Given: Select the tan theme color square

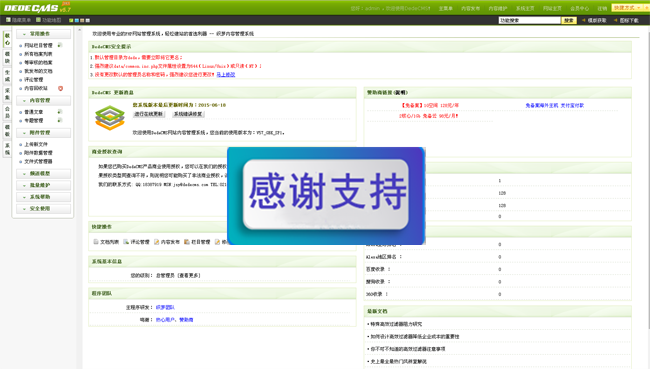Looking at the screenshot, I should tap(82, 20).
